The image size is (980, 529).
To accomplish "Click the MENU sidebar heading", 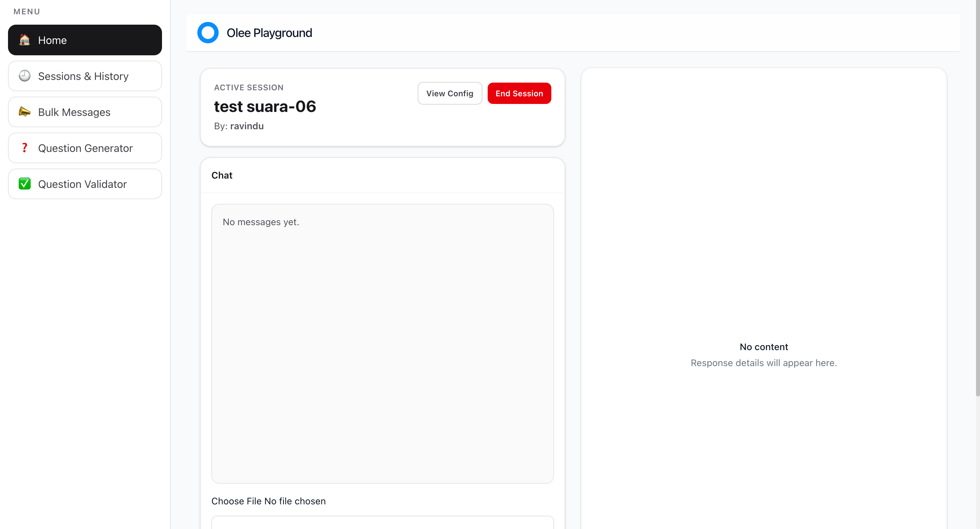I will pos(27,11).
